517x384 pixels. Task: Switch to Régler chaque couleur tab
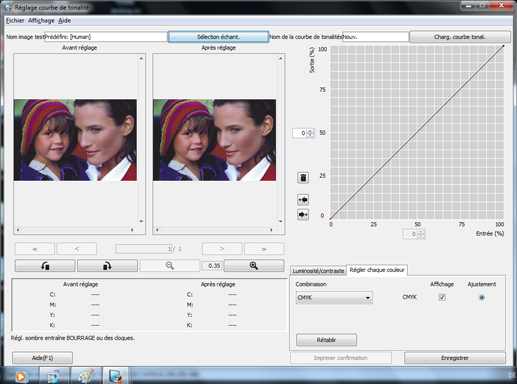(377, 270)
